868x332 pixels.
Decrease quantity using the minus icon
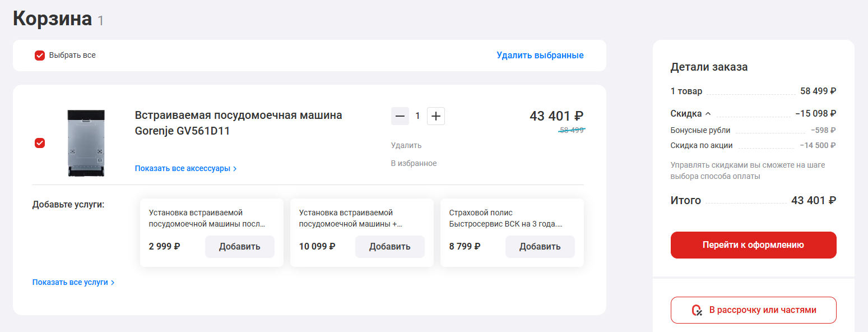[400, 116]
